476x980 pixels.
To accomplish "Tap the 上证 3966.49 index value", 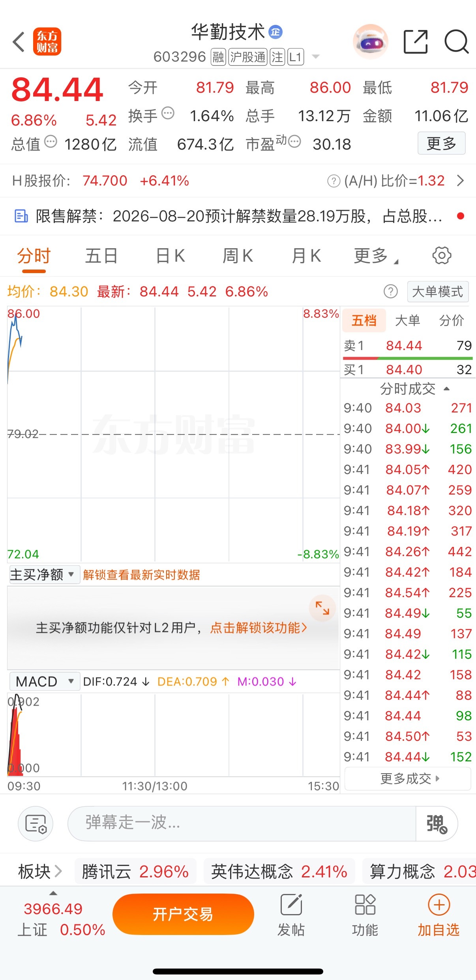I will 53,909.
